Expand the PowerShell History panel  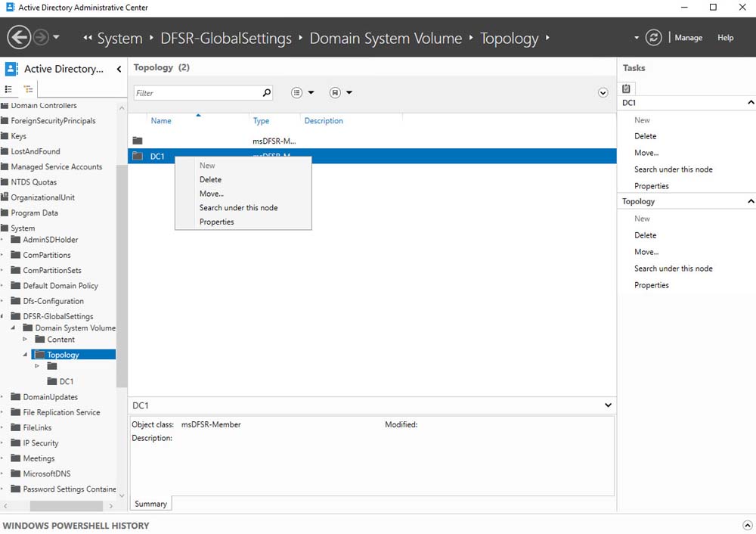pos(747,525)
